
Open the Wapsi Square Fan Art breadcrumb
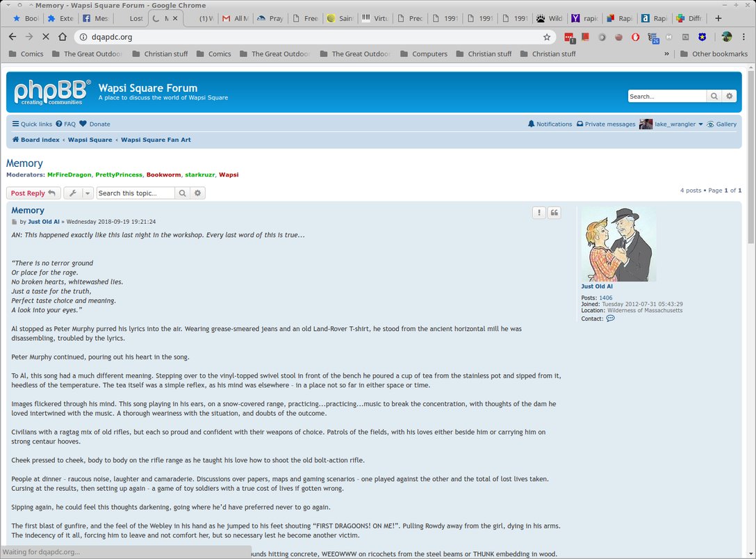pos(156,140)
